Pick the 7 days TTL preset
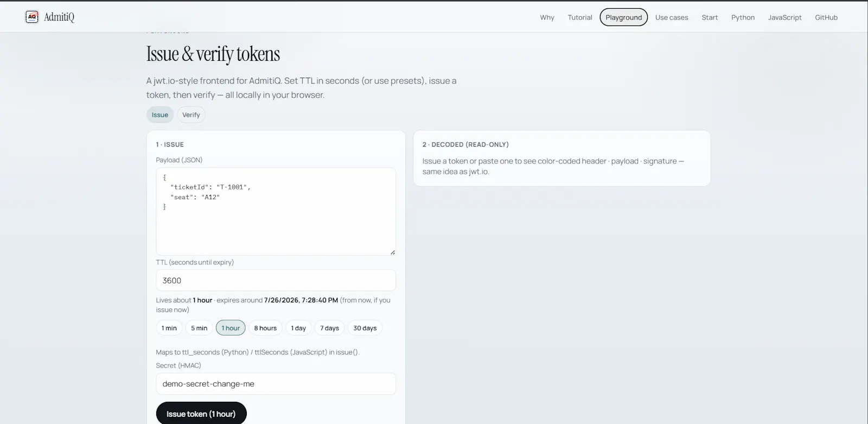The width and height of the screenshot is (868, 424). [329, 328]
